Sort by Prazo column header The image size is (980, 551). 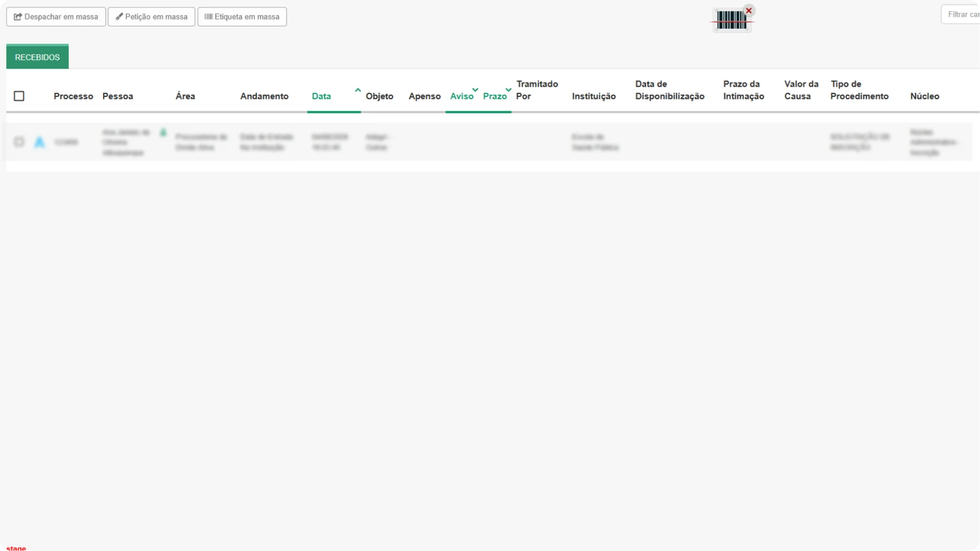click(495, 96)
